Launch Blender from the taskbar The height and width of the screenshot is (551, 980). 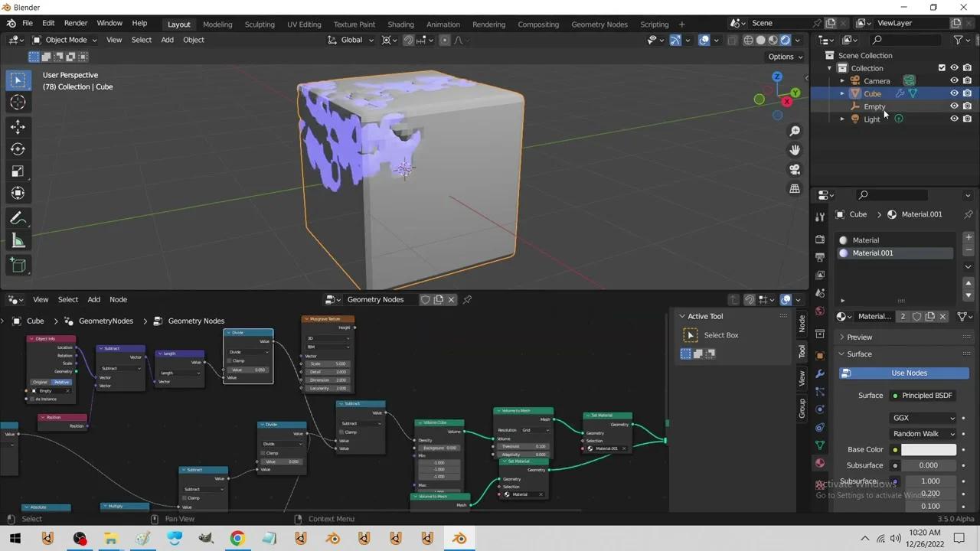(x=459, y=538)
